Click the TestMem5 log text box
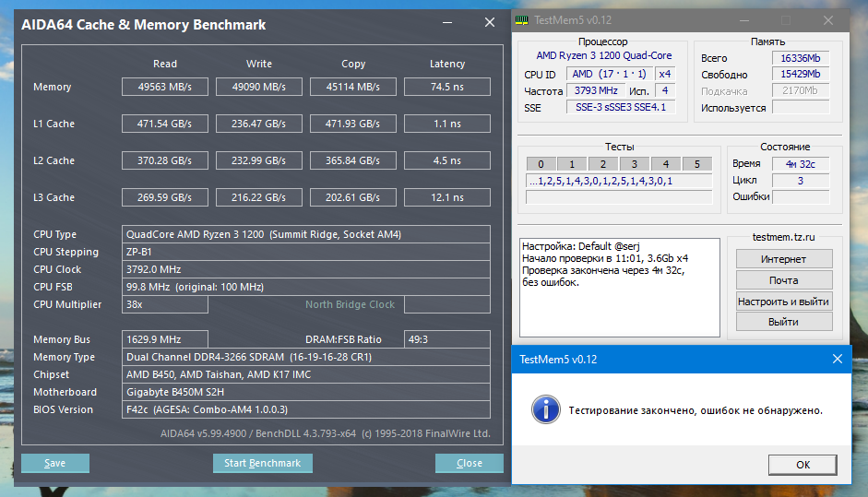The image size is (868, 497). click(x=620, y=288)
